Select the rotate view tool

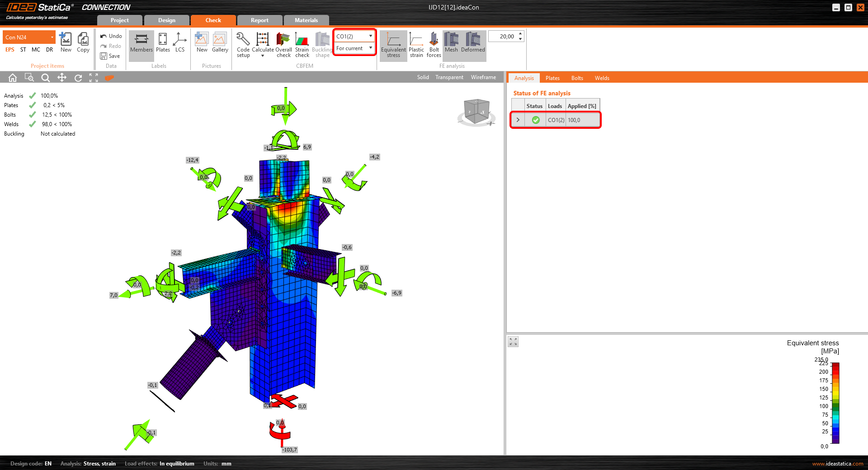pos(78,78)
